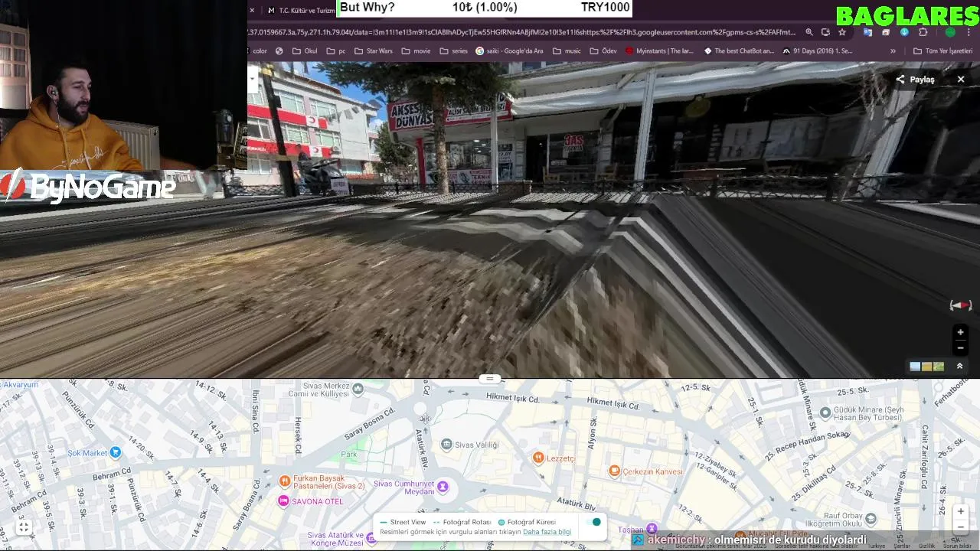Viewport: 980px width, 551px height.
Task: Open the Myinstants bookmark
Action: [659, 51]
